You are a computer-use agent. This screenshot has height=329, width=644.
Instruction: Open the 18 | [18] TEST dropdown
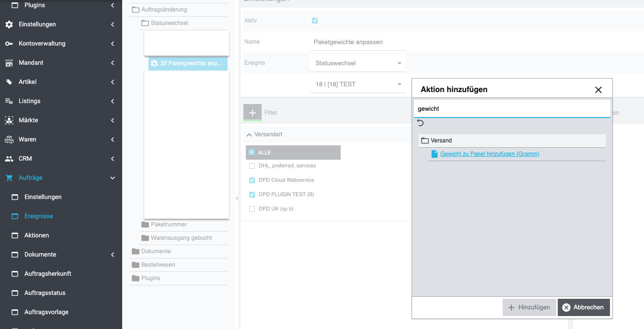tap(358, 84)
